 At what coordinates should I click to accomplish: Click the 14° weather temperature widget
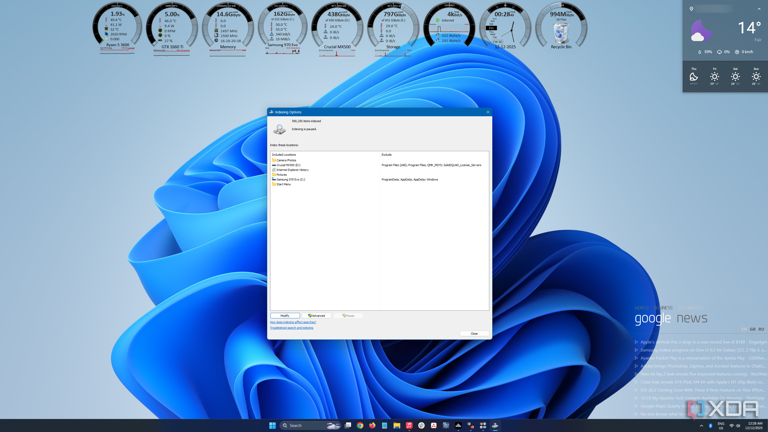coord(749,28)
